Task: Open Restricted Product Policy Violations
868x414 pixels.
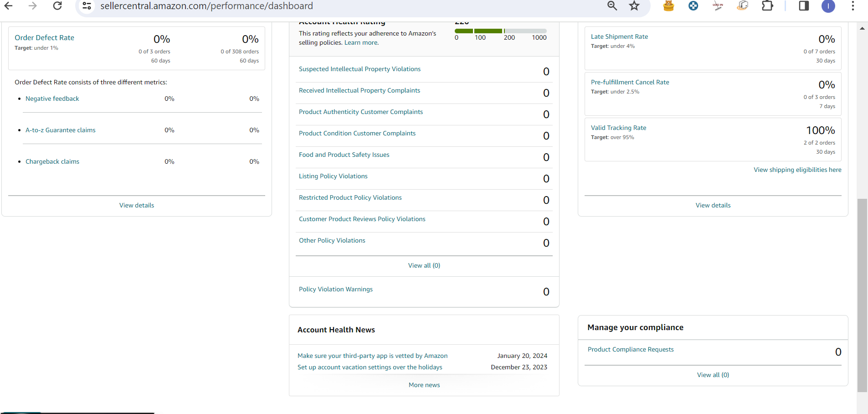Action: click(x=350, y=197)
